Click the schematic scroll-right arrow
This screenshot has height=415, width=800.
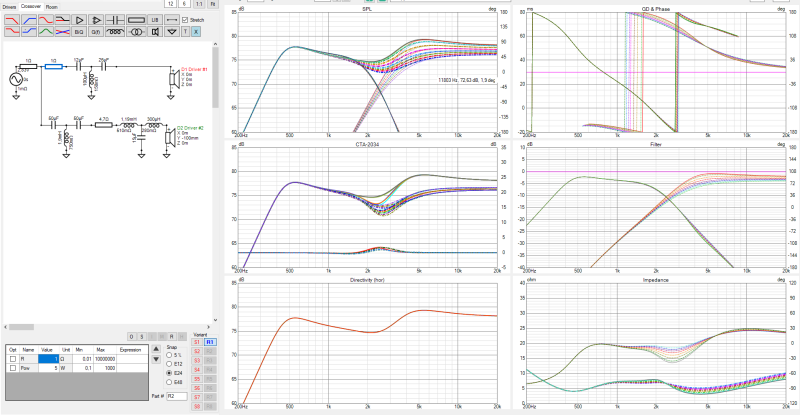pyautogui.click(x=208, y=327)
